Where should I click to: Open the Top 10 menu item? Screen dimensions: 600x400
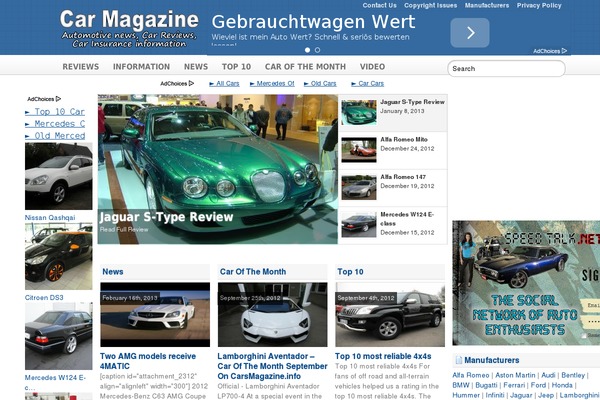coord(236,67)
